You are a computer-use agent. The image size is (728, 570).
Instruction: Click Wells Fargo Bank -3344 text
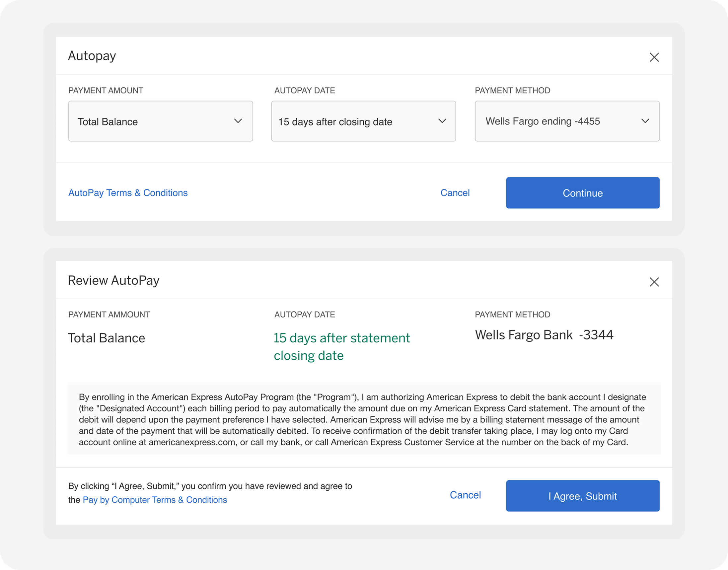click(544, 335)
